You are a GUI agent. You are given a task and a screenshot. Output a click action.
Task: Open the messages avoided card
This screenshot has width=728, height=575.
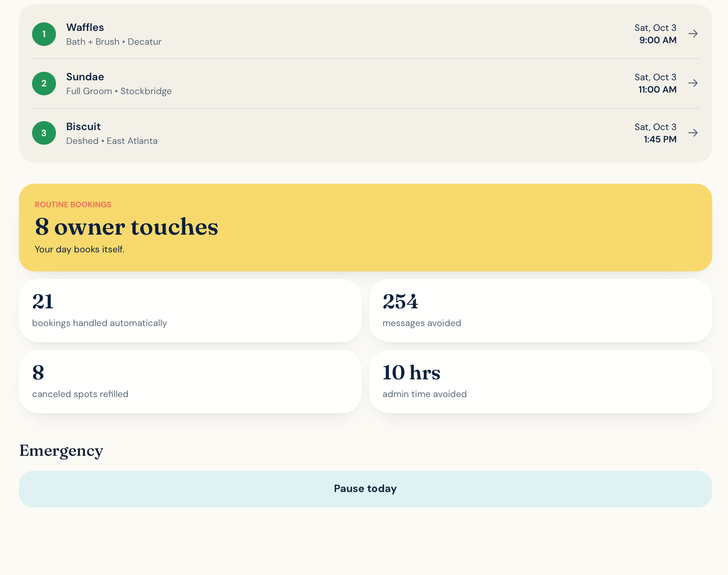pyautogui.click(x=540, y=311)
